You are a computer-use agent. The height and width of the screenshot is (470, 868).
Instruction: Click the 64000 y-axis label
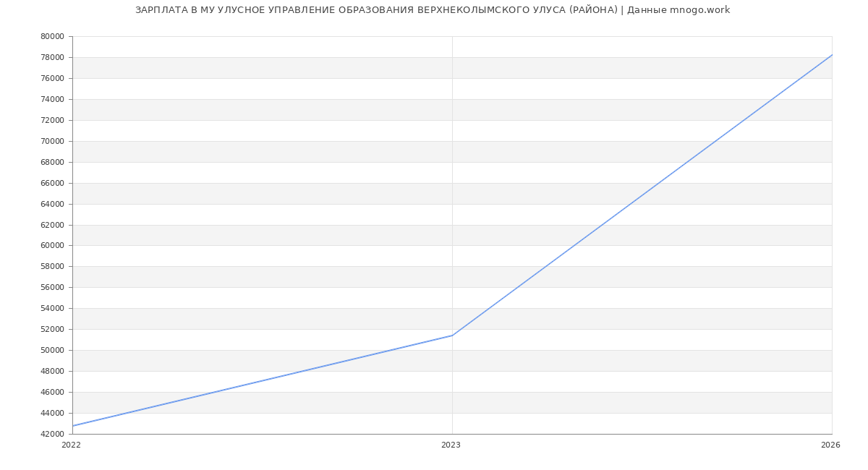click(x=53, y=204)
